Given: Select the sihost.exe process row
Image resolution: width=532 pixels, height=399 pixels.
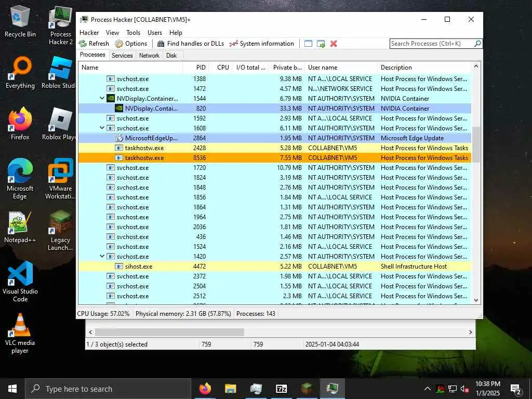Looking at the screenshot, I should click(275, 267).
